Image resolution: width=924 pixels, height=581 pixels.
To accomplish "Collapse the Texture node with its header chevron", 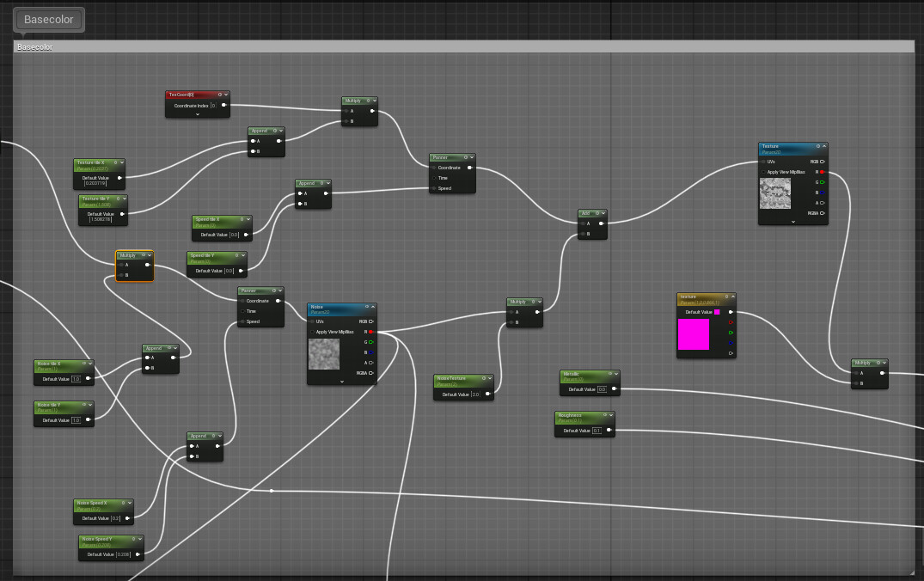I will (x=823, y=146).
